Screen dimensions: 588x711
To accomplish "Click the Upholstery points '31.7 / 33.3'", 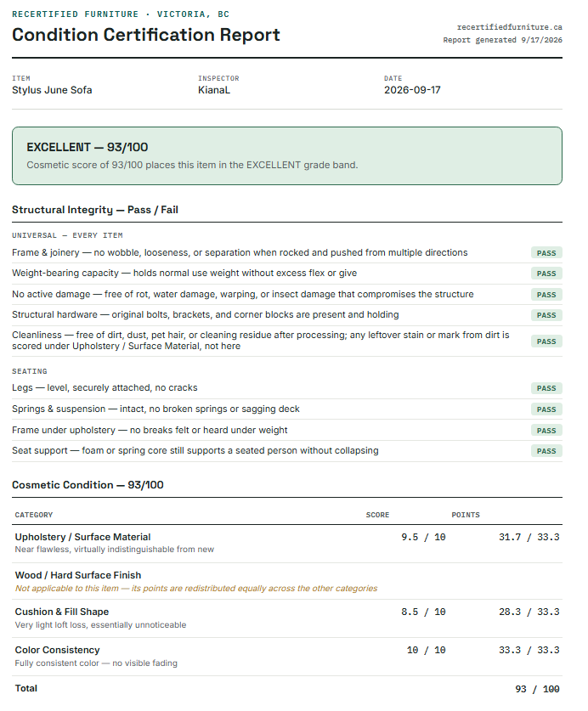I will point(529,538).
